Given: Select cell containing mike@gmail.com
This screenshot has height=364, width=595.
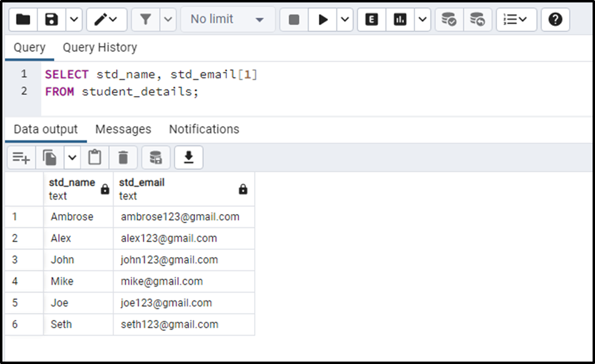Looking at the screenshot, I should (184, 281).
